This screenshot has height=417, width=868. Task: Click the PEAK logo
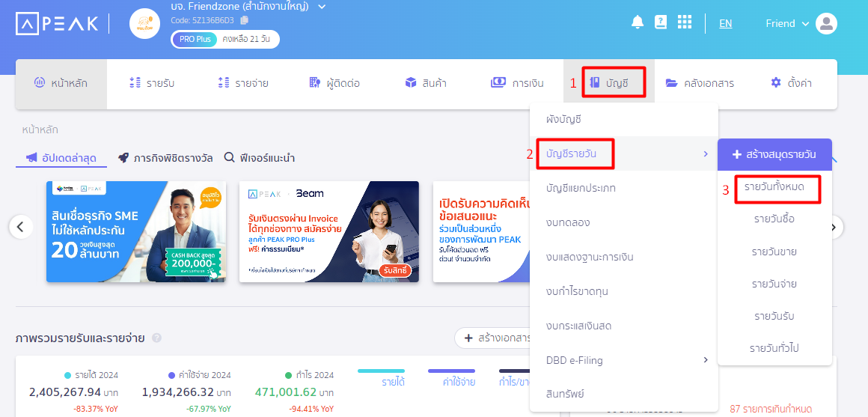[x=57, y=23]
